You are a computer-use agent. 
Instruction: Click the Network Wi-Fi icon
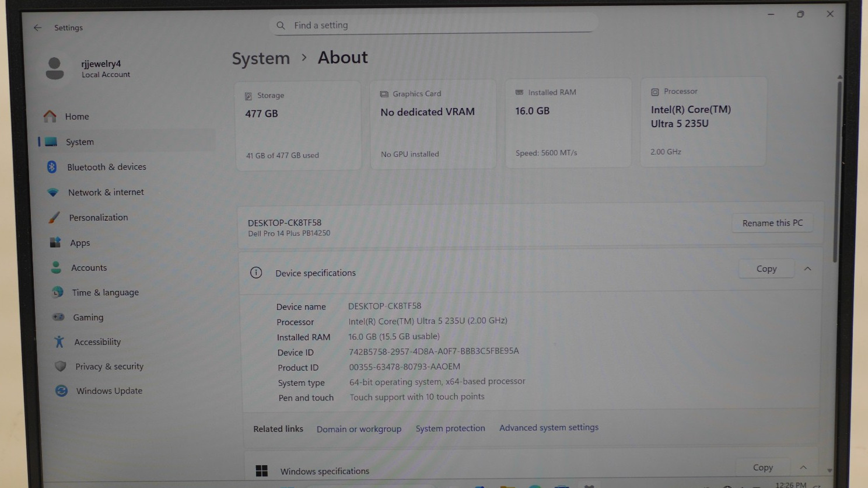52,192
